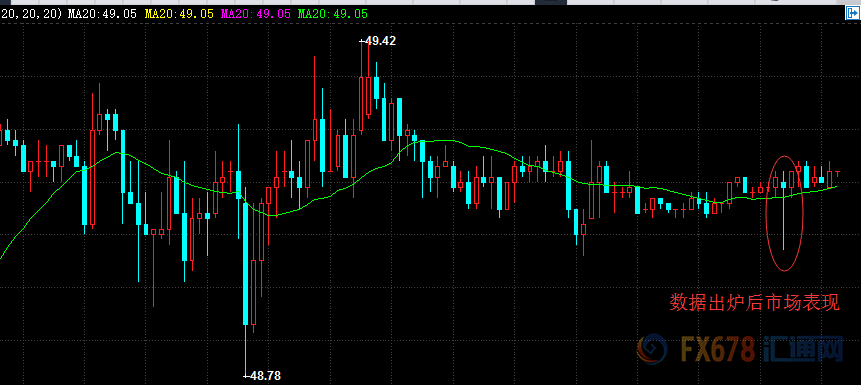
Task: Click the 49.42 high price marker
Action: tap(378, 41)
